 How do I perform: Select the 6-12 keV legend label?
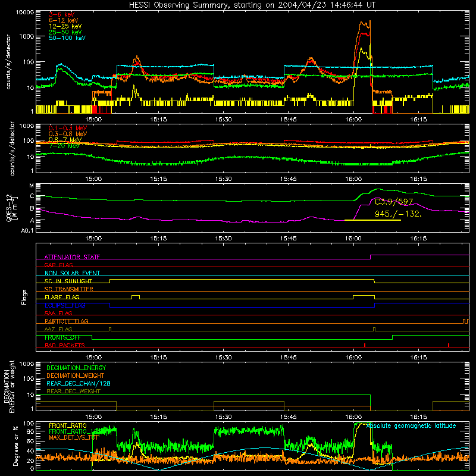(x=63, y=20)
